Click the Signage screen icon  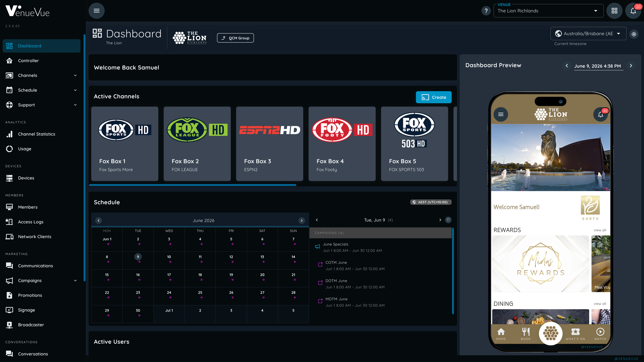pos(9,310)
